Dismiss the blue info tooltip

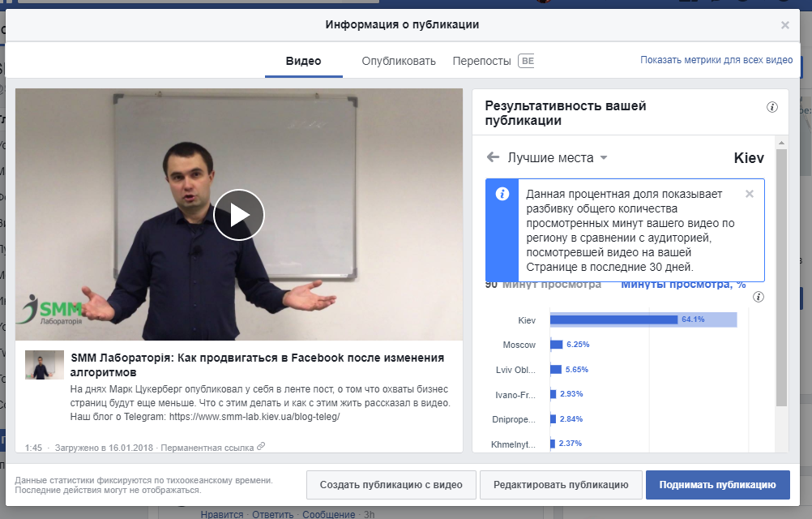[750, 194]
